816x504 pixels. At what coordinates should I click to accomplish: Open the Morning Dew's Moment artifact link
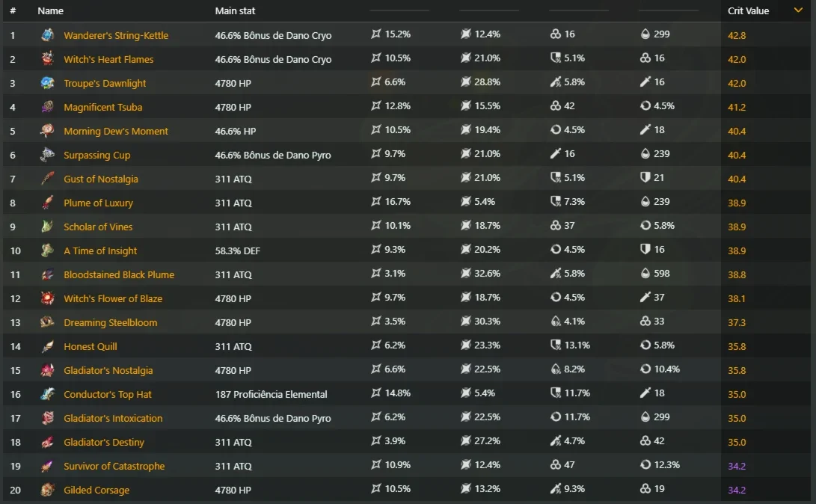click(x=116, y=131)
